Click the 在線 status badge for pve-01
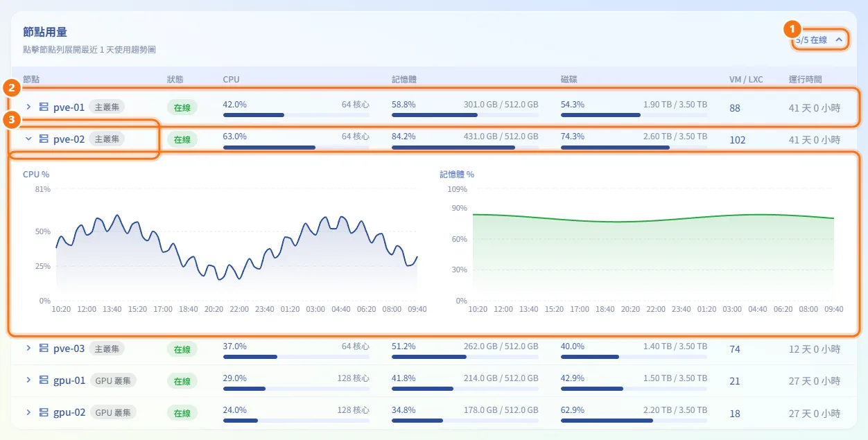Image resolution: width=868 pixels, height=440 pixels. point(182,107)
